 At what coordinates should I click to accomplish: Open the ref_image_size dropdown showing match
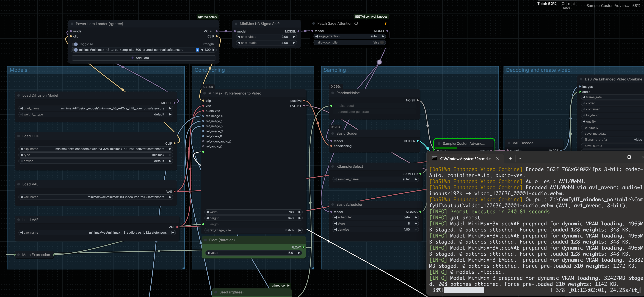[253, 230]
